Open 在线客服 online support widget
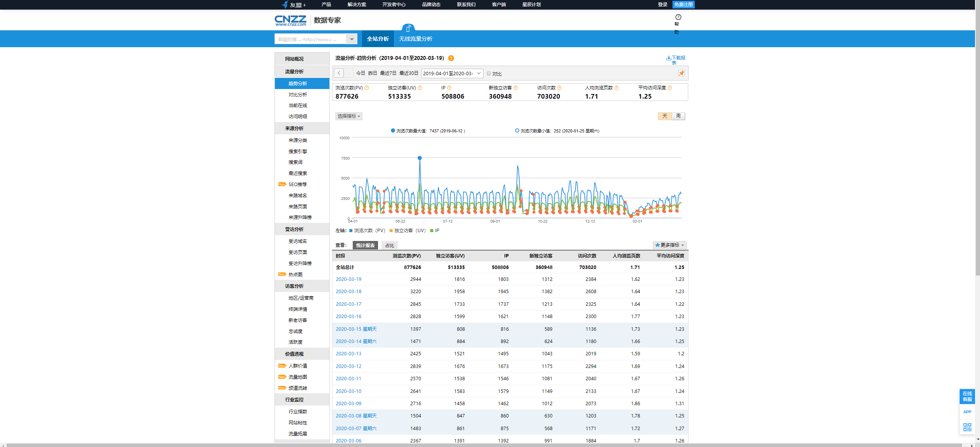Viewport: 980px width, 447px height. (x=967, y=396)
